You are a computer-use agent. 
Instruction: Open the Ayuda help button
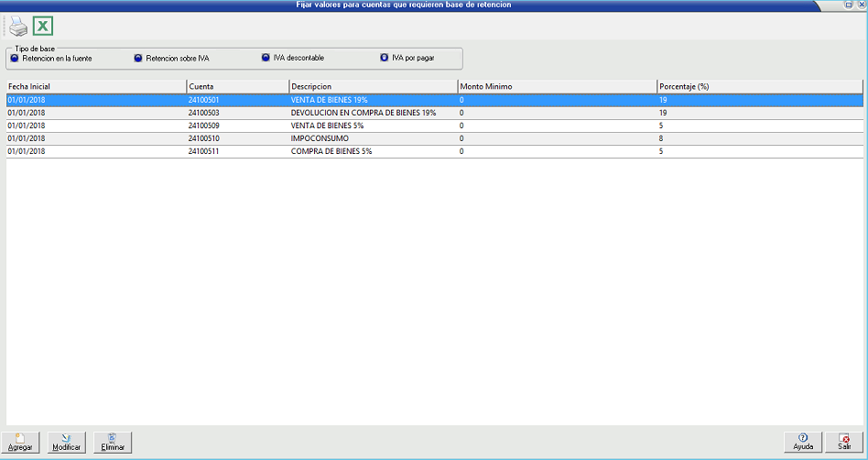tap(803, 443)
